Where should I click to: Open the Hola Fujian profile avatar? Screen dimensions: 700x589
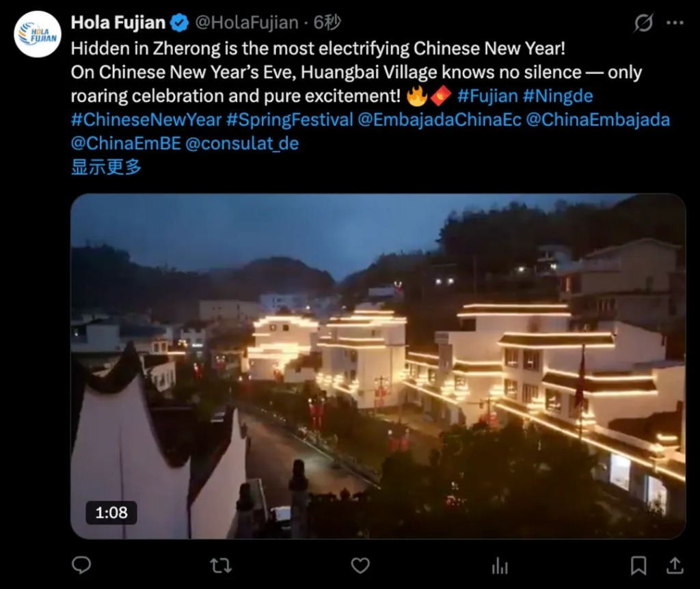38,34
